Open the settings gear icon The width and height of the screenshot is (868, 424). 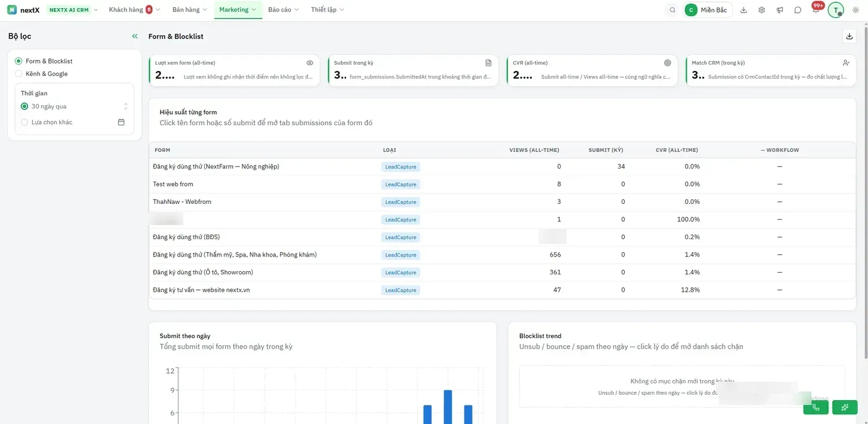click(762, 10)
